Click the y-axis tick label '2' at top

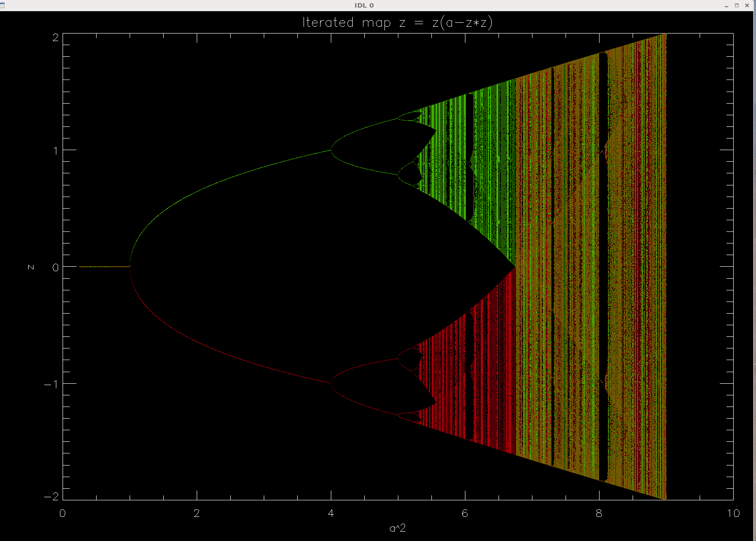pos(55,37)
